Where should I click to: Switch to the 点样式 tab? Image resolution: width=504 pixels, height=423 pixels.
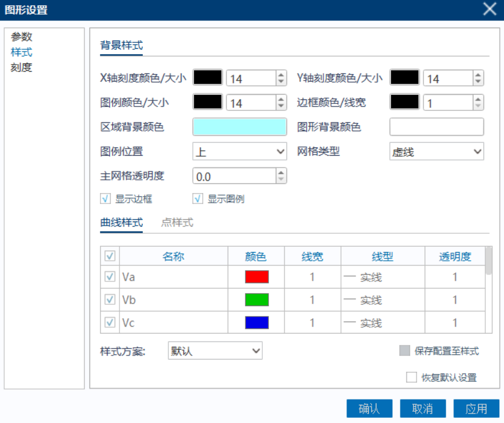coord(176,223)
